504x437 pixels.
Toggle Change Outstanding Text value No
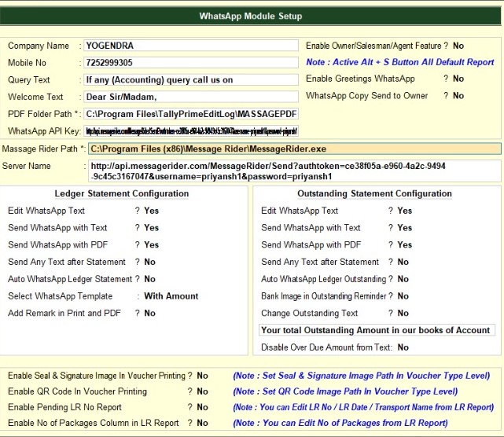click(403, 313)
